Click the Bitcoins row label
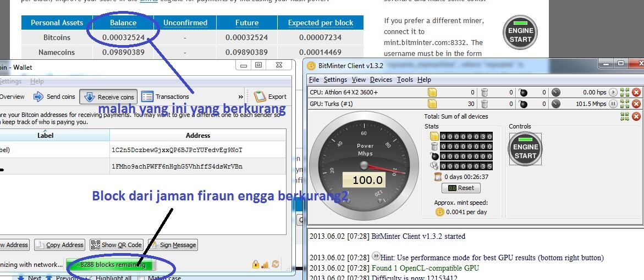 point(57,37)
